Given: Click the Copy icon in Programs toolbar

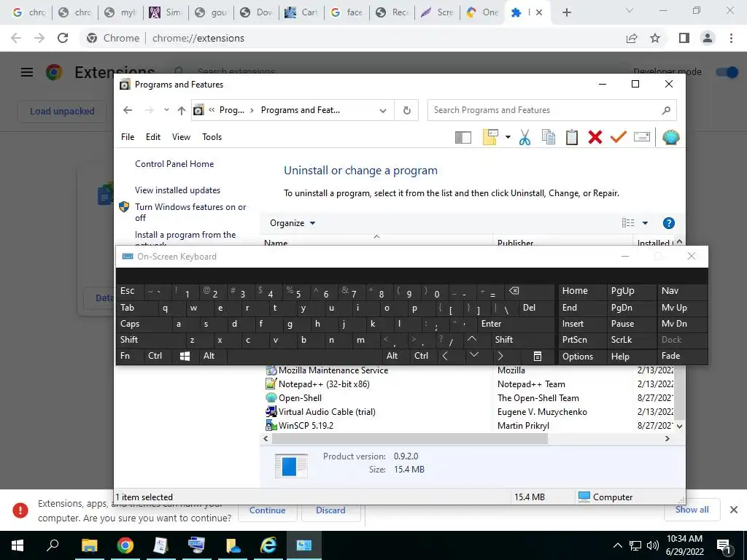Looking at the screenshot, I should click(x=549, y=137).
